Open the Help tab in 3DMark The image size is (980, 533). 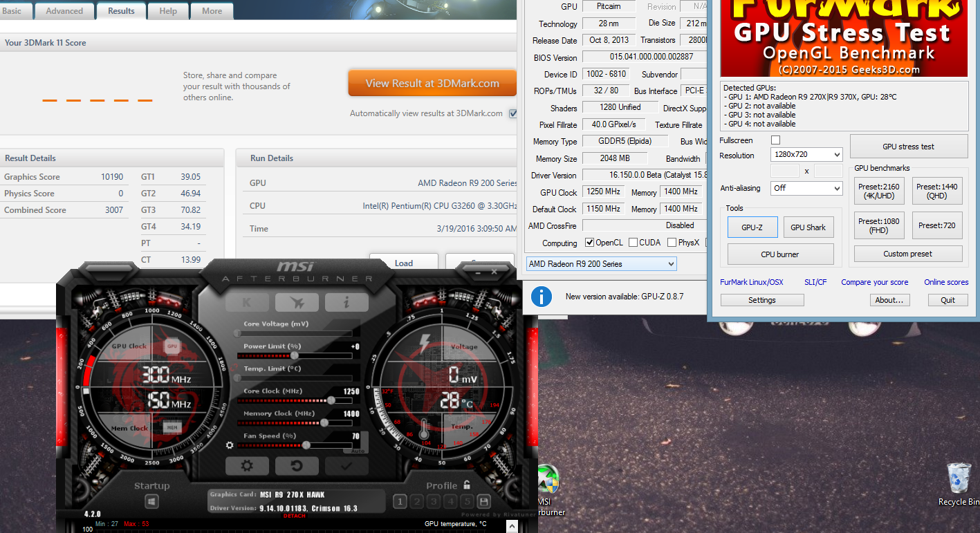[168, 11]
